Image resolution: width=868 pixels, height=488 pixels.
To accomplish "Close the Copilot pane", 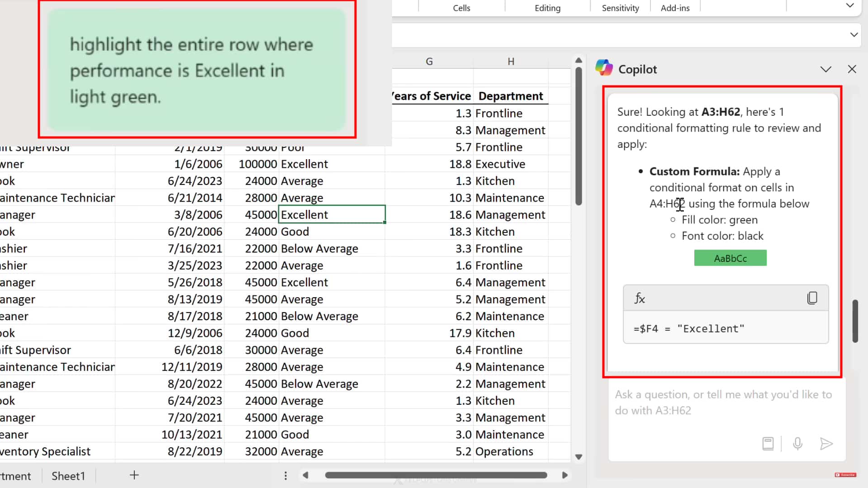I will pos(852,69).
